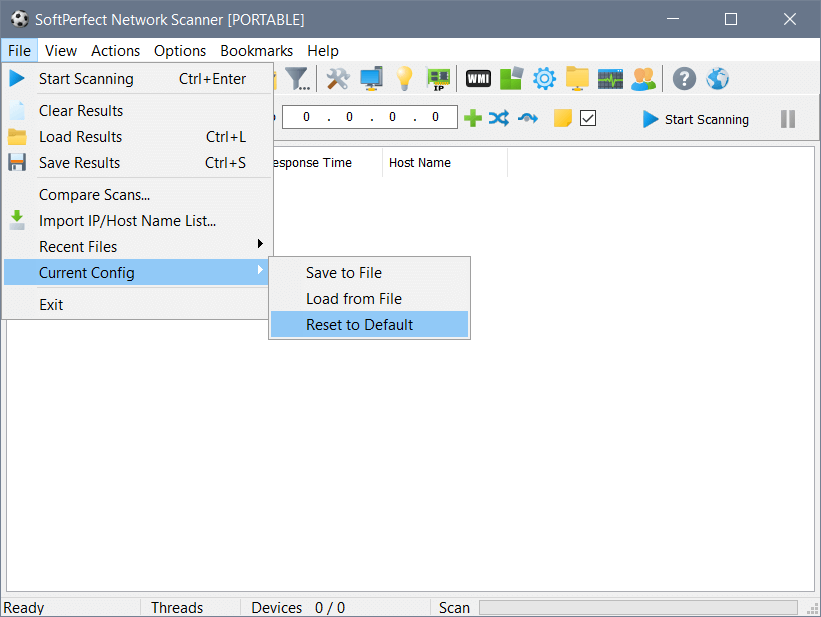
Task: Open the View menu
Action: (x=61, y=51)
